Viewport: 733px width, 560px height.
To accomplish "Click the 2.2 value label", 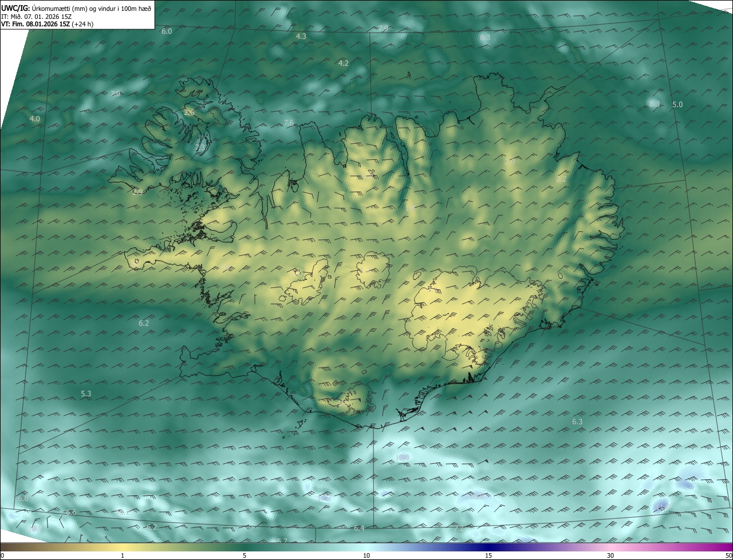I will pos(561,179).
